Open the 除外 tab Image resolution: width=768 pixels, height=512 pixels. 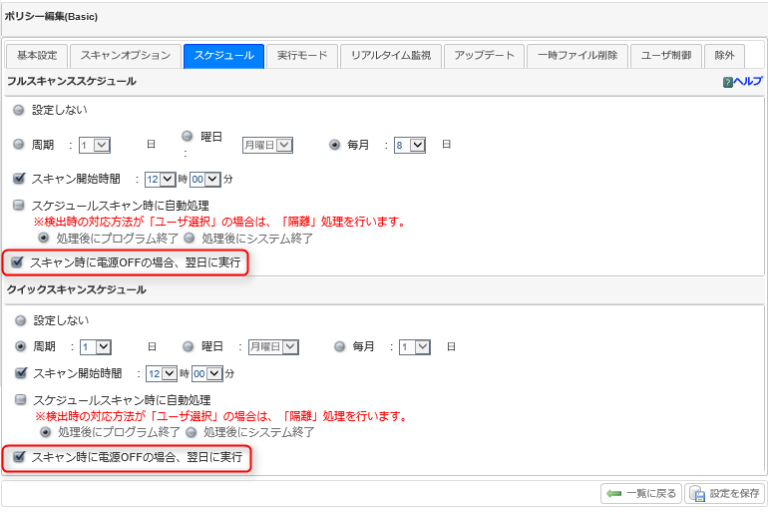(724, 56)
